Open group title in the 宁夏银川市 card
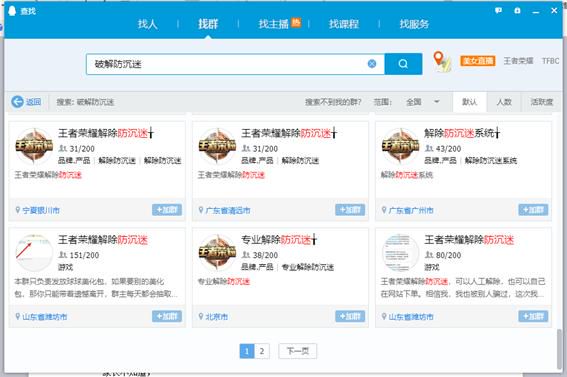567x377 pixels. click(x=106, y=133)
